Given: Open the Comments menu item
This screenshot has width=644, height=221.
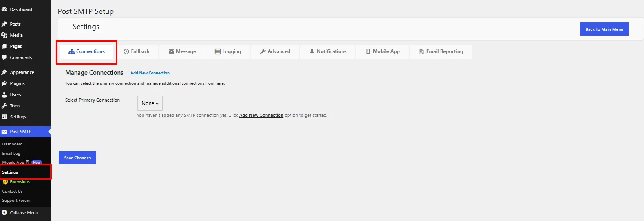Looking at the screenshot, I should (x=25, y=58).
